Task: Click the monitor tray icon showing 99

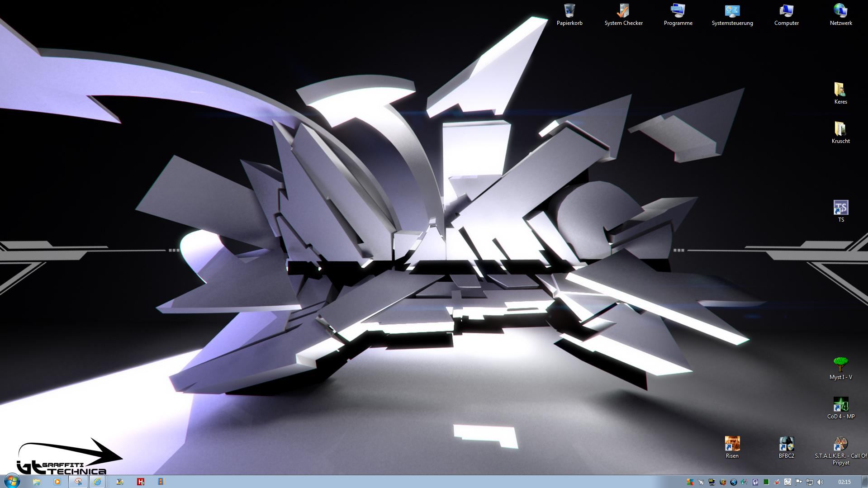Action: 712,482
